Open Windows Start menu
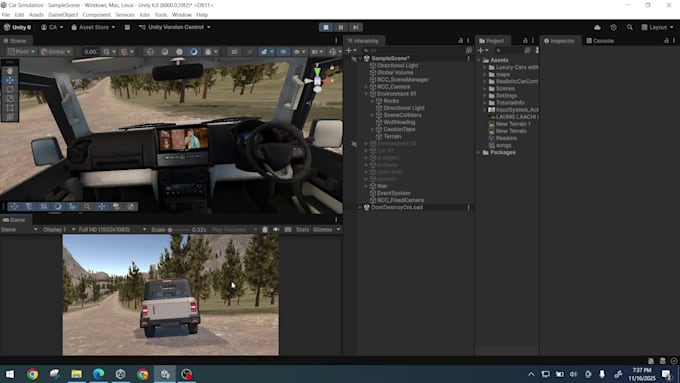Screen dimensions: 680x383 [x=10, y=374]
